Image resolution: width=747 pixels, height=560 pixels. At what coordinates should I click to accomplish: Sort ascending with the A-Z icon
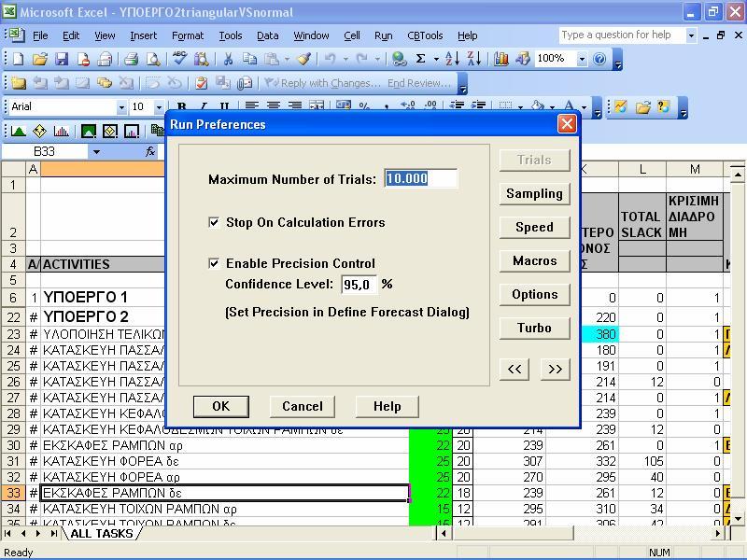coord(452,59)
